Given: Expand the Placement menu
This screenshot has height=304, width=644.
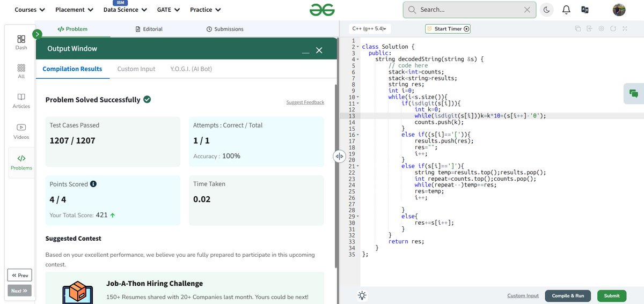Looking at the screenshot, I should [74, 10].
